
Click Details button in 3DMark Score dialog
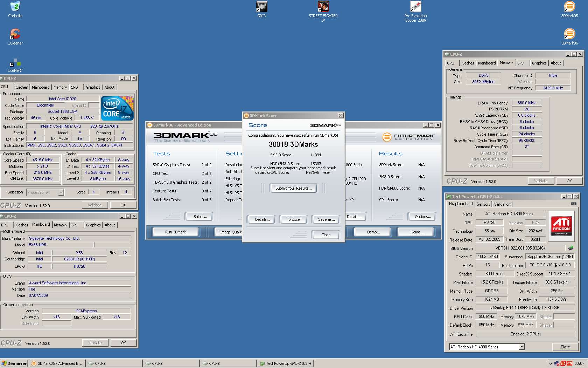262,219
